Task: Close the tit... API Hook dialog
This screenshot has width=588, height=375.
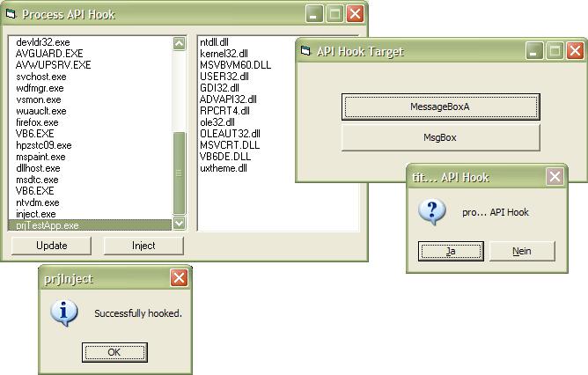Action: (x=555, y=177)
